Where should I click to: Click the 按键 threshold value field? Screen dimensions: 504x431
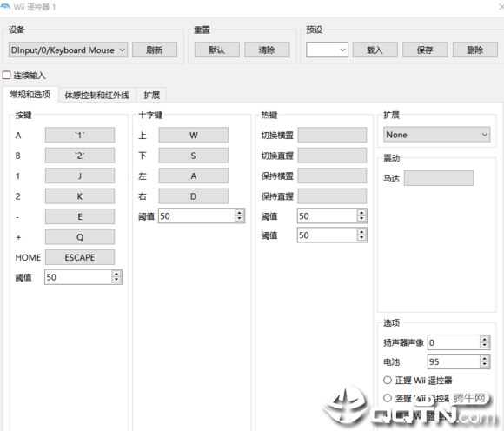click(x=78, y=277)
